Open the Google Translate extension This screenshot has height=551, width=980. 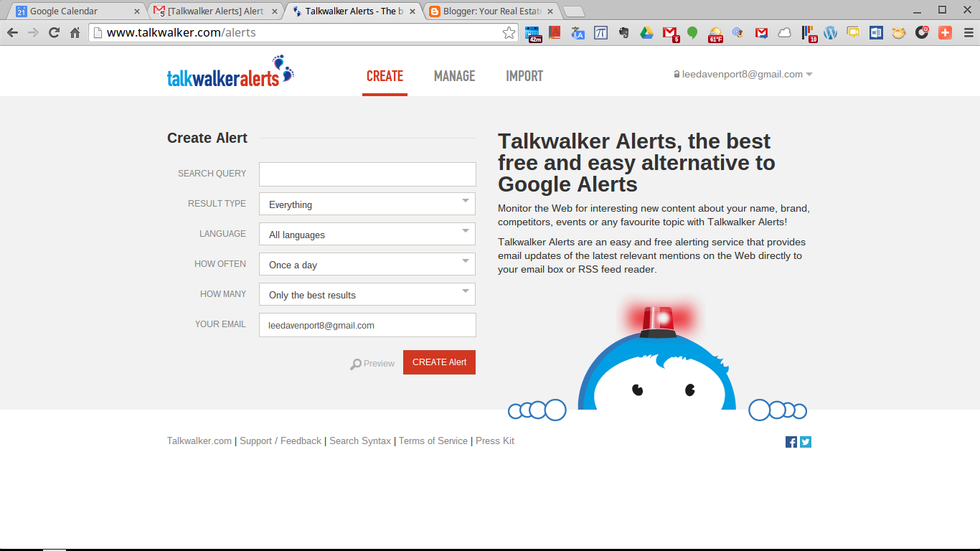point(578,33)
